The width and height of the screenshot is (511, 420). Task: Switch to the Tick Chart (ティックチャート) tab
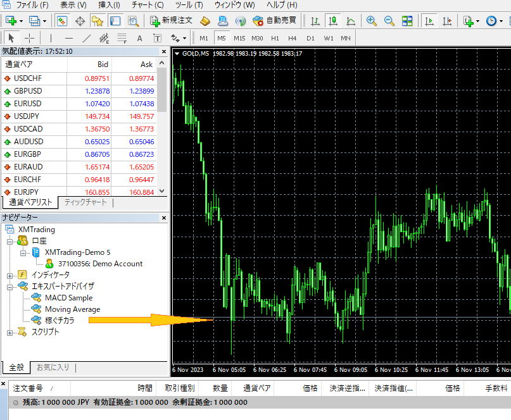tap(85, 202)
